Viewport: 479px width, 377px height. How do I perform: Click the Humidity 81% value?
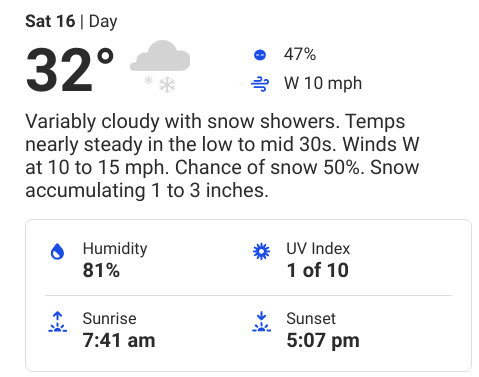(x=101, y=270)
